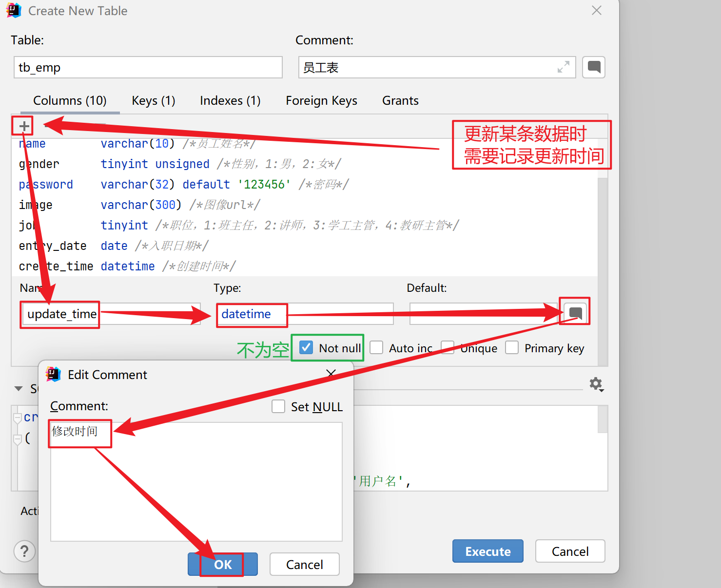Click Cancel in Create New Table dialog

click(570, 551)
